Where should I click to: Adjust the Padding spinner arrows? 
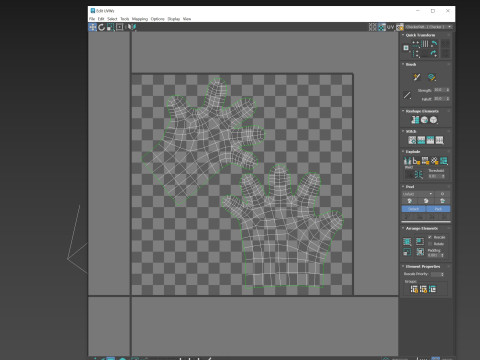(x=442, y=255)
